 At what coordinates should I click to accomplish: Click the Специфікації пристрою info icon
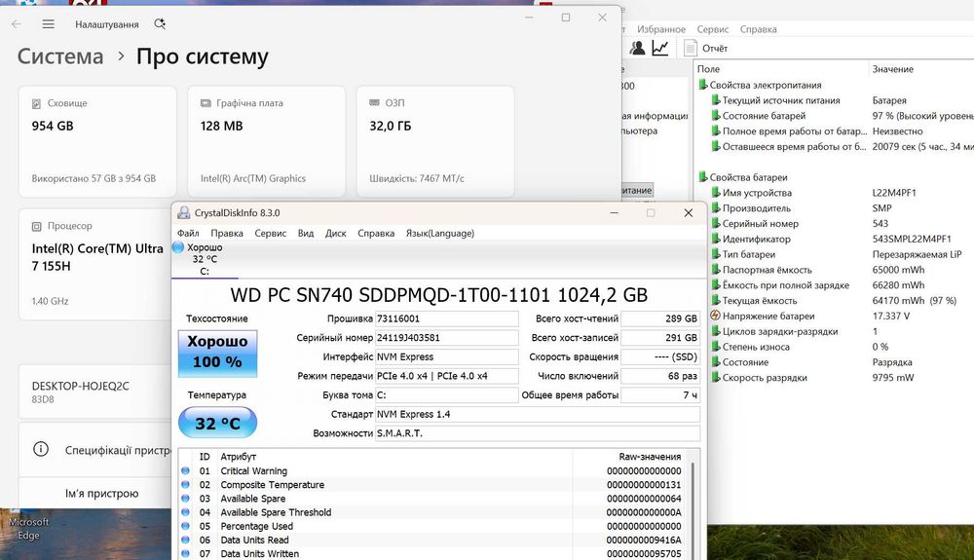coord(41,449)
